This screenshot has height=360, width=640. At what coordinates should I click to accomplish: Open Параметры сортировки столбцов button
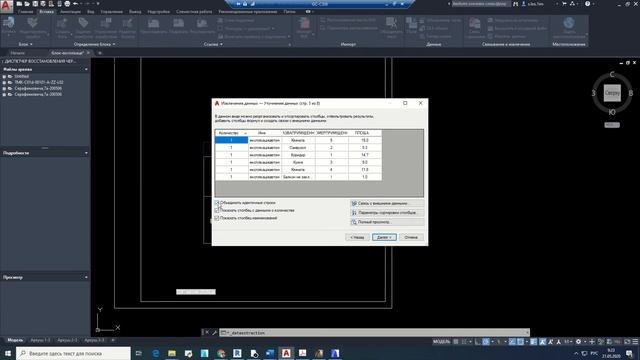[387, 213]
